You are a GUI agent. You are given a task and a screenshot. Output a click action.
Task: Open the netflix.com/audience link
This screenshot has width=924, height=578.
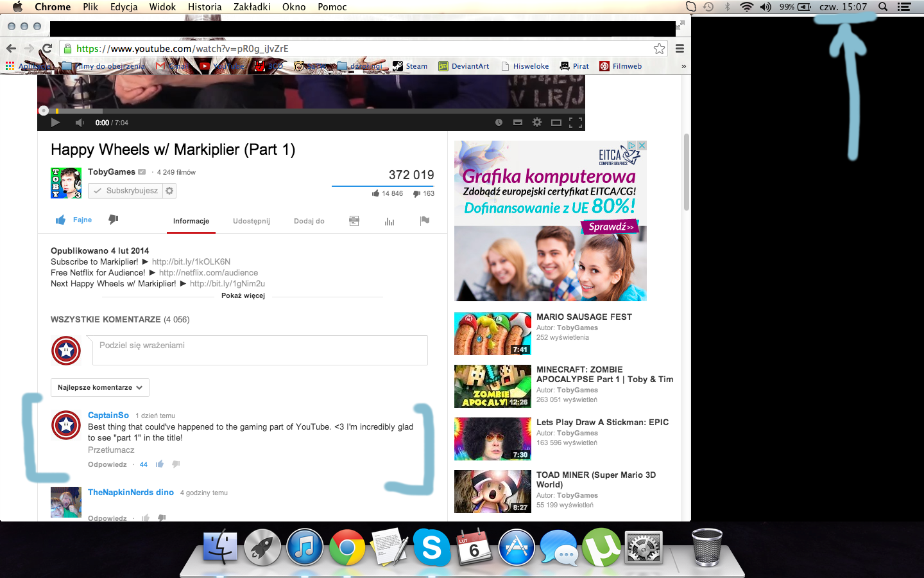click(x=209, y=273)
